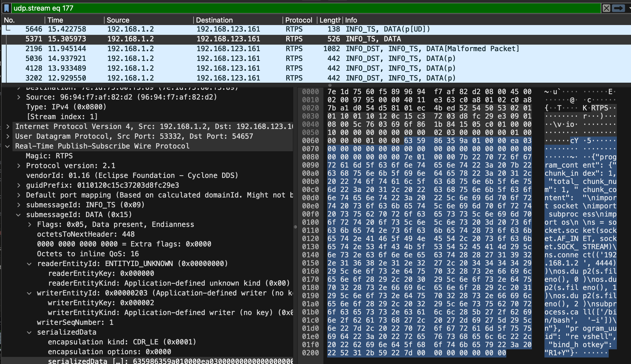Expand the guidPrefix field
Image resolution: width=631 pixels, height=364 pixels.
[19, 186]
